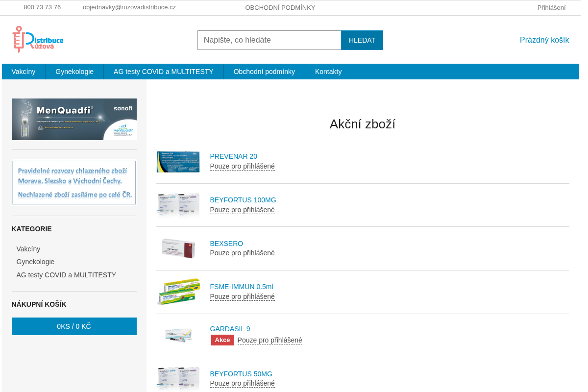Open the FSME-IMMUN product image
This screenshot has width=588, height=392.
coord(178,292)
